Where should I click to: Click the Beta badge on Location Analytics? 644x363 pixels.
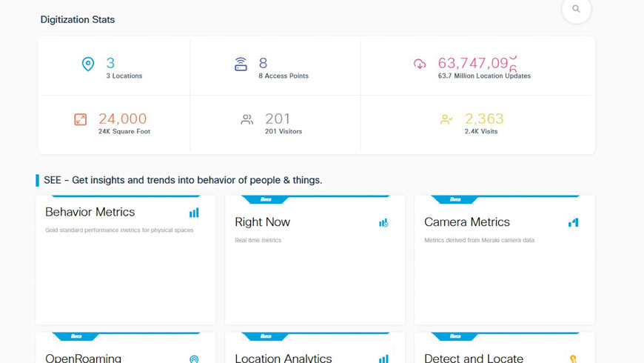[x=266, y=336]
